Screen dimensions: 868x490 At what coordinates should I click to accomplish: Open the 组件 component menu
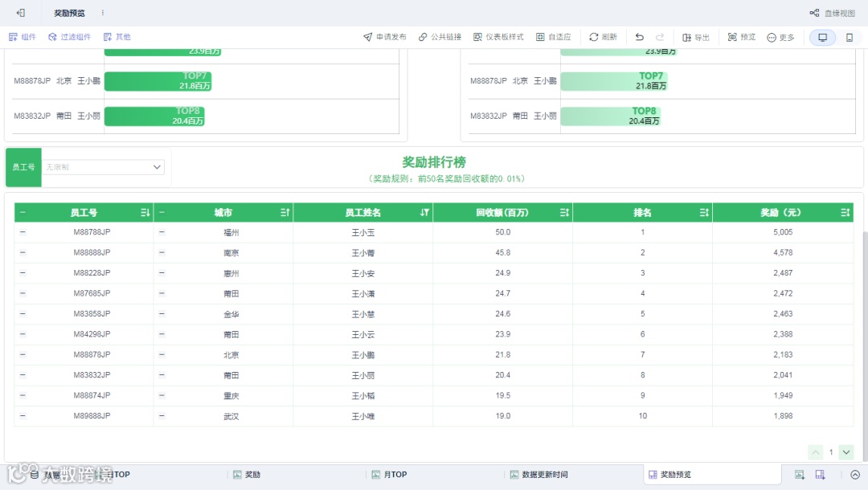(x=23, y=37)
